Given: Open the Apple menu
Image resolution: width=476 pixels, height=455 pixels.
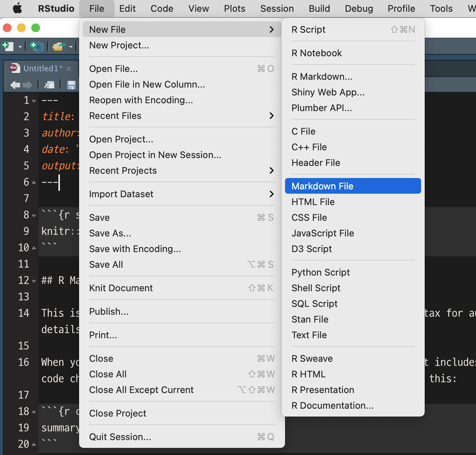Looking at the screenshot, I should (x=17, y=8).
